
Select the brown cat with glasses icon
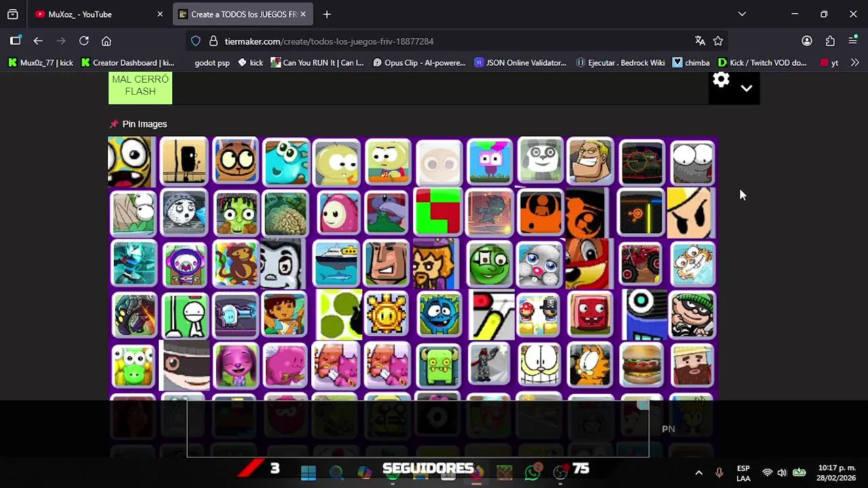coord(236,162)
